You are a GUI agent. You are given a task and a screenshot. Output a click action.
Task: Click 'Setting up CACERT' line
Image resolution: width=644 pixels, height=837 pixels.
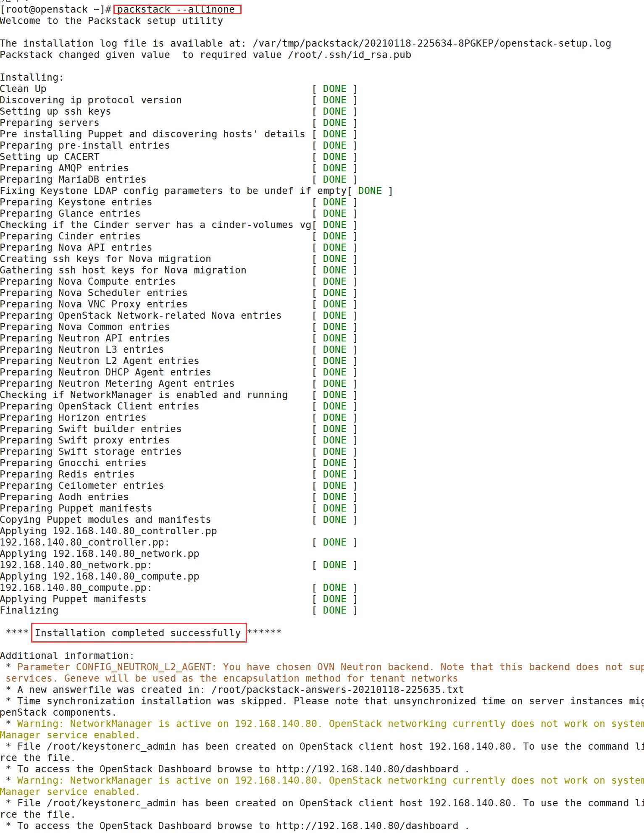pyautogui.click(x=50, y=157)
